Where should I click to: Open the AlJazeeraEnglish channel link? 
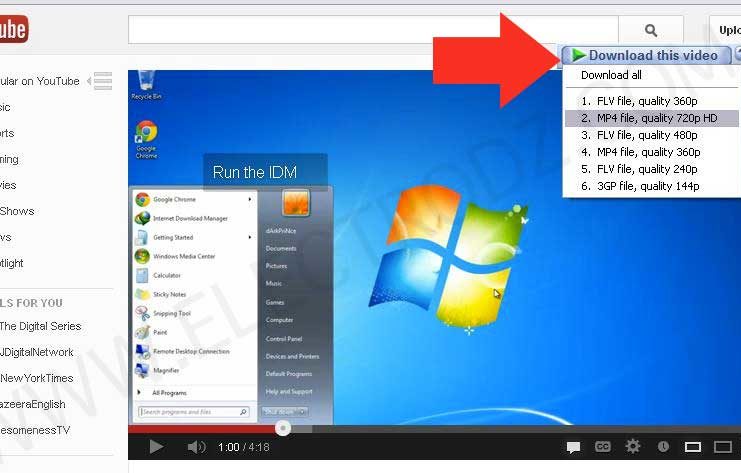(x=33, y=404)
